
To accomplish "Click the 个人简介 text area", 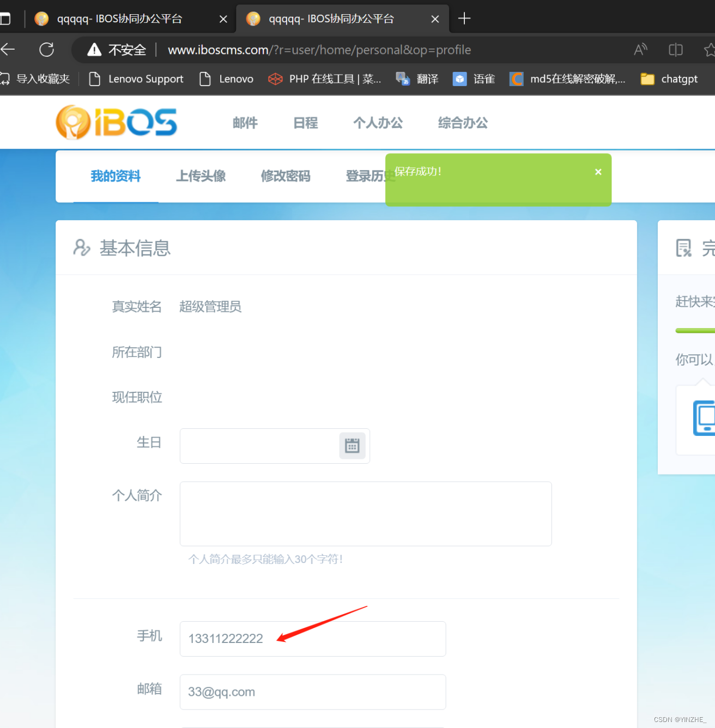I will click(366, 514).
